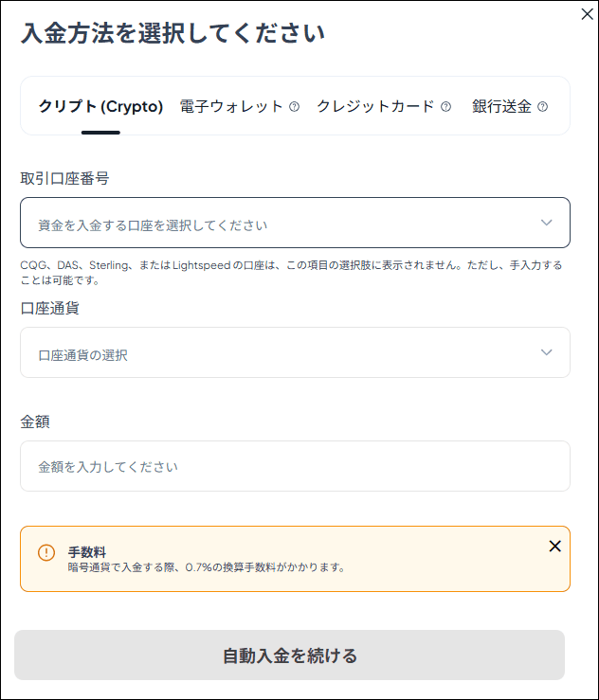Dismiss the 手数料 fee notice

click(x=554, y=546)
